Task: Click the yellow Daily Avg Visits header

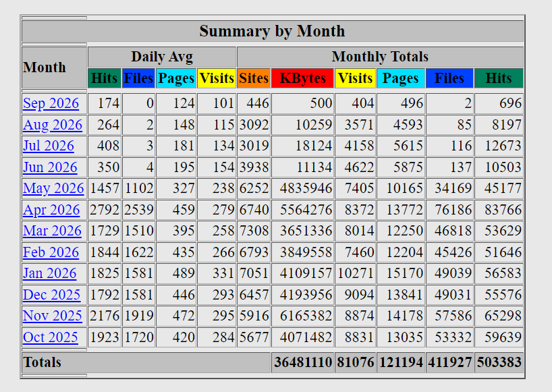Action: [x=217, y=78]
